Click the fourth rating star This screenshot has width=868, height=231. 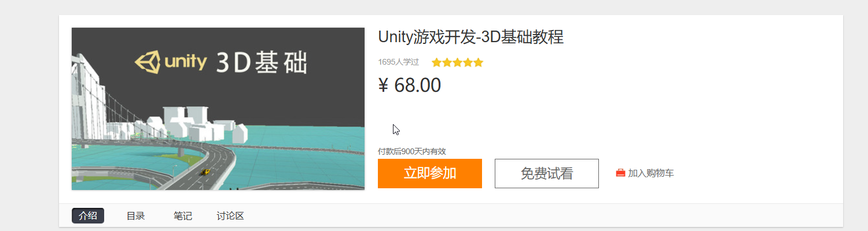tap(468, 62)
